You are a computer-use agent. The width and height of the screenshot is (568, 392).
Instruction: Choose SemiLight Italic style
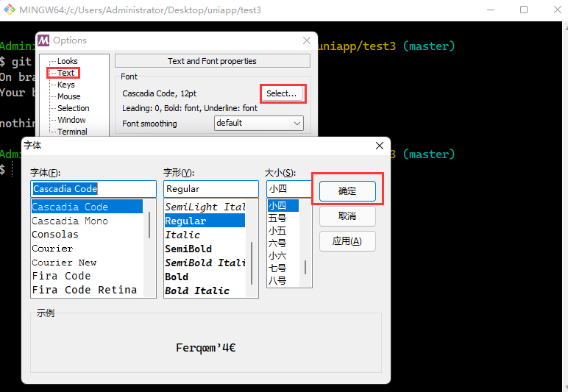[x=205, y=207]
